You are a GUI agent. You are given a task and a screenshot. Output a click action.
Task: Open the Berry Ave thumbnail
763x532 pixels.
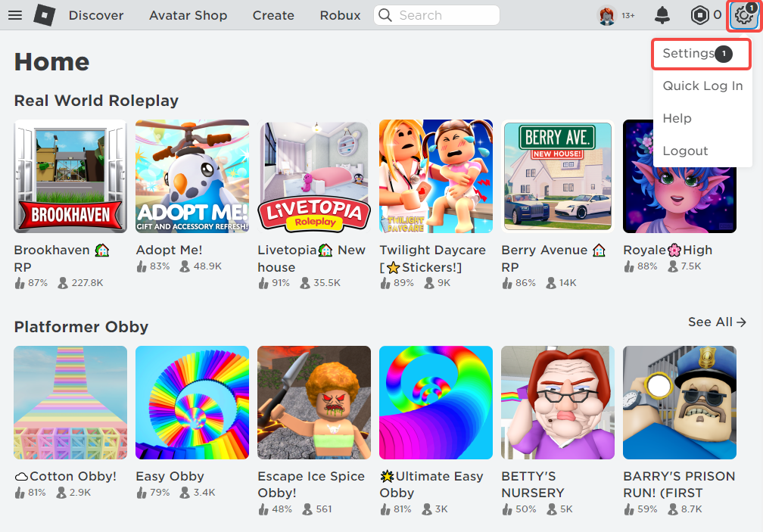click(558, 176)
